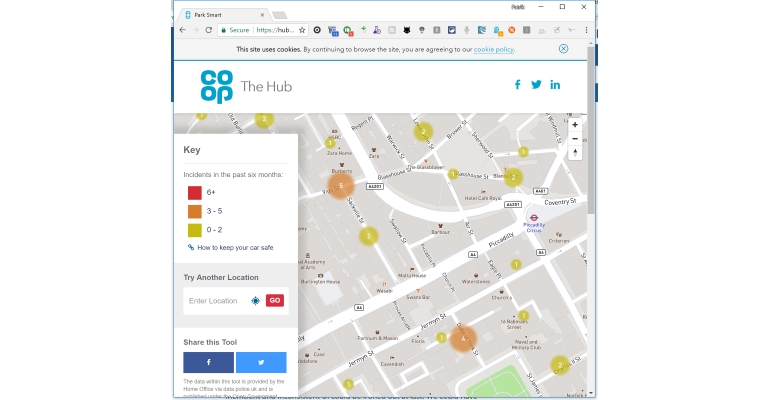Select the Park Smart browser tab
770x400 pixels.
223,15
